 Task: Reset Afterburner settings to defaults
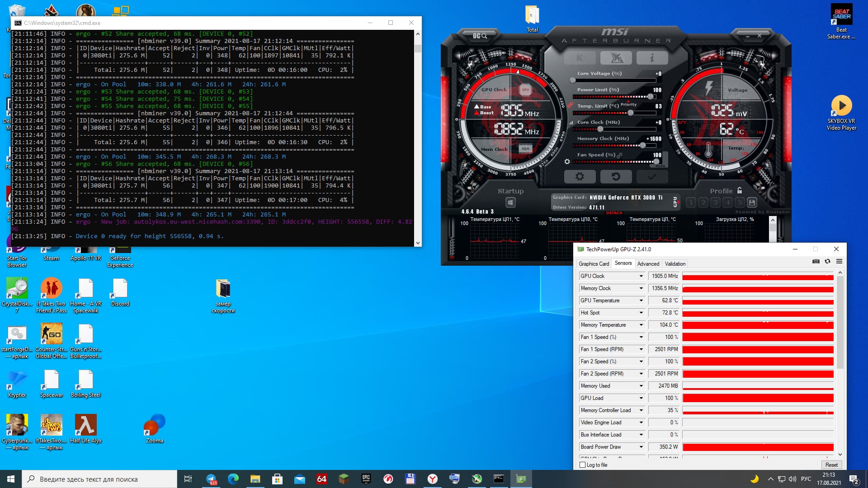pos(616,177)
